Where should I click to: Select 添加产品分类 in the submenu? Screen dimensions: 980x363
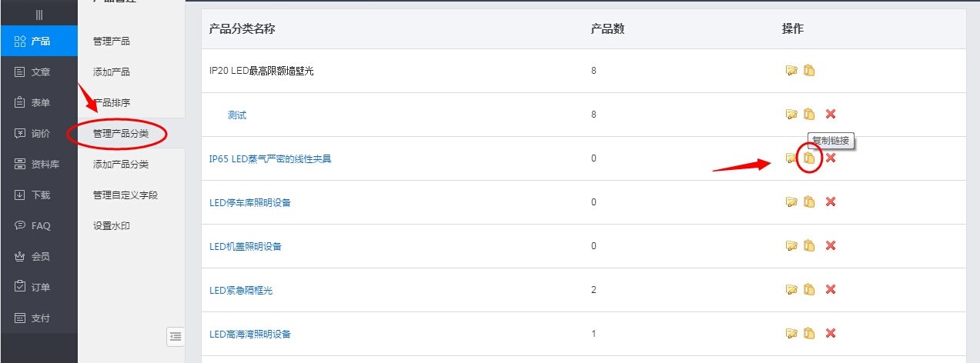click(x=120, y=164)
